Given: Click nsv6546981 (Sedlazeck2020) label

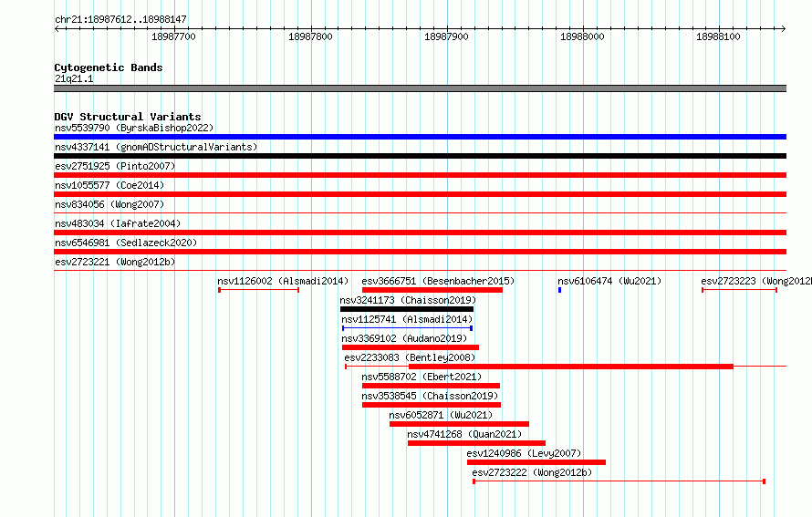Looking at the screenshot, I should (126, 243).
